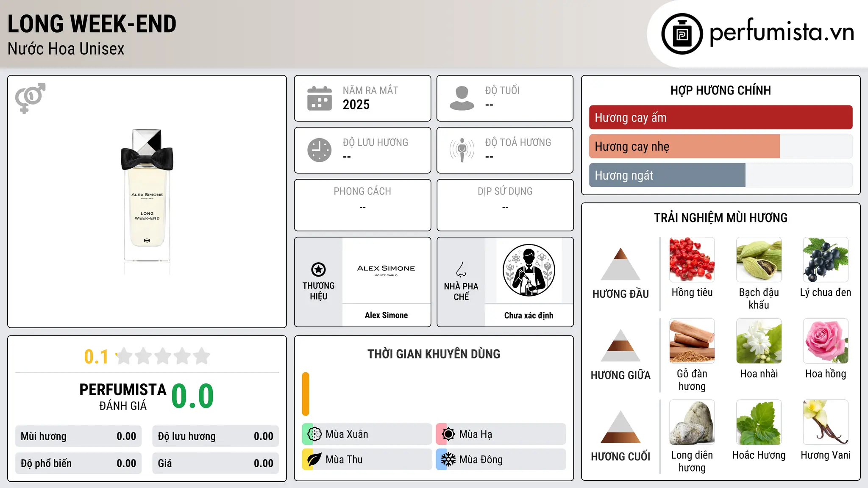Click the green 0.0 Perfumista score
This screenshot has width=868, height=488.
coord(192,396)
